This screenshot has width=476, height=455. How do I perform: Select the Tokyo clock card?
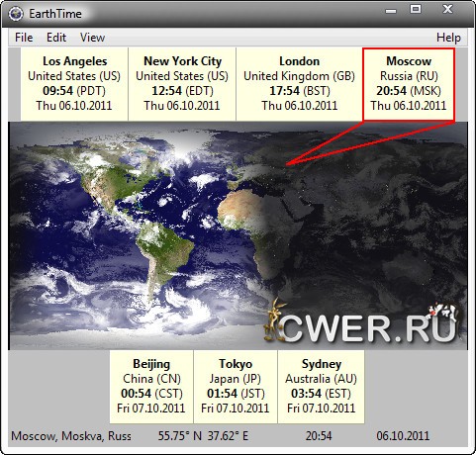[x=236, y=387]
